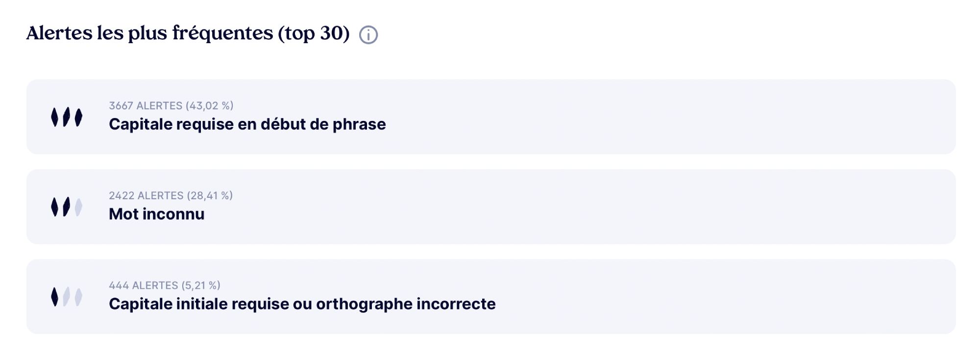The width and height of the screenshot is (980, 352).
Task: Click the severity icon beside Capitale requise alert
Action: (68, 118)
